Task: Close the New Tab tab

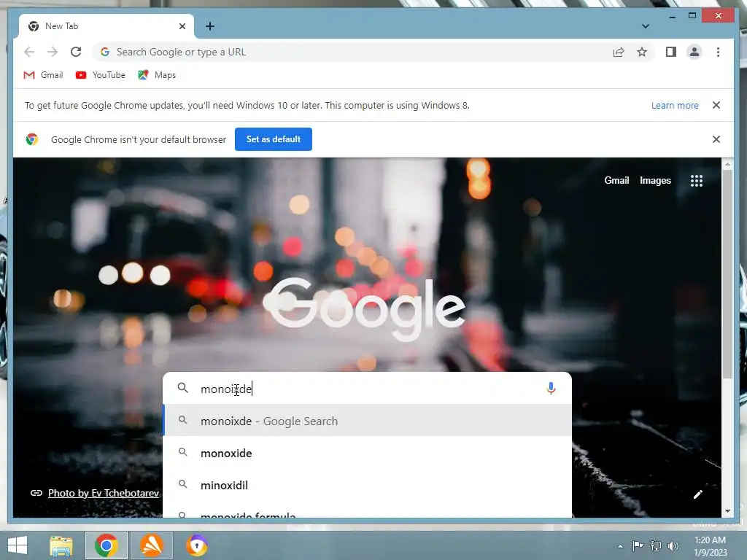Action: 182,26
